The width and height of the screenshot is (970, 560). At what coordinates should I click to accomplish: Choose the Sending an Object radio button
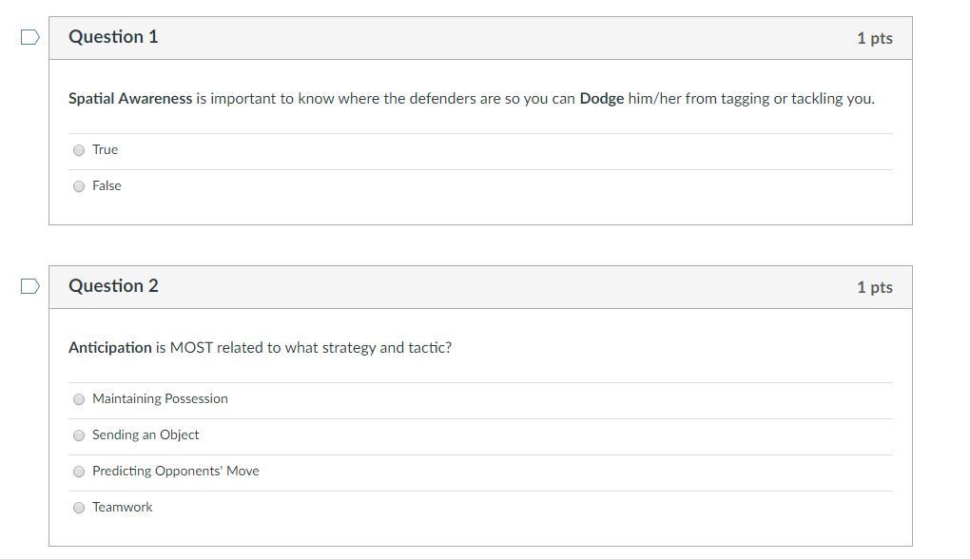79,435
